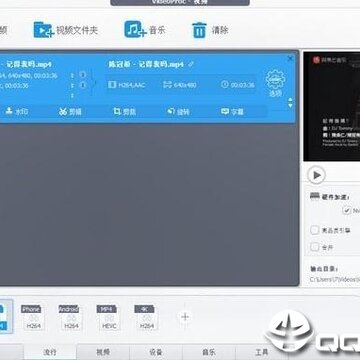This screenshot has width=360, height=360.
Task: Open the 旋转 rotate tool
Action: point(178,112)
